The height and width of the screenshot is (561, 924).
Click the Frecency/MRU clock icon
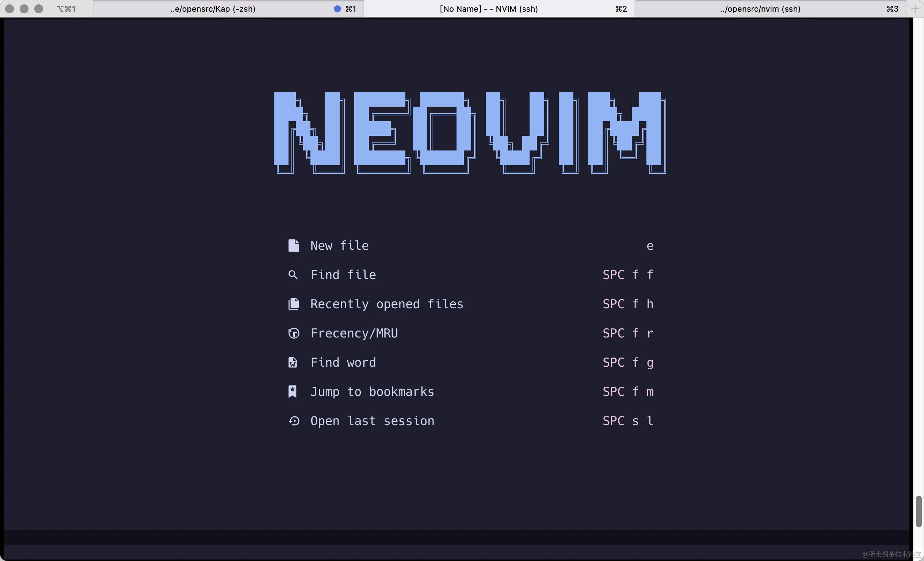point(294,333)
